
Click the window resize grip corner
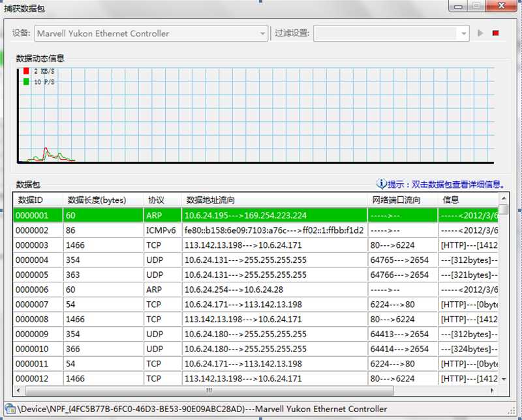pyautogui.click(x=512, y=412)
